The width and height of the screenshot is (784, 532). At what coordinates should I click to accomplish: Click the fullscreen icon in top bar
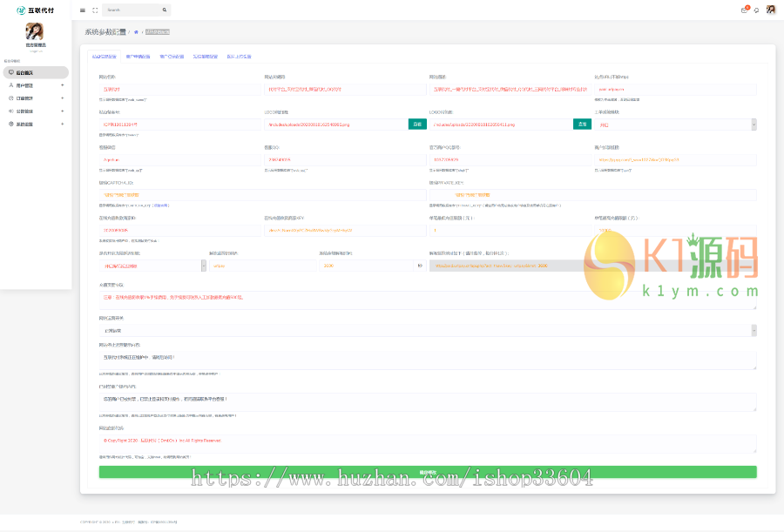click(x=95, y=10)
